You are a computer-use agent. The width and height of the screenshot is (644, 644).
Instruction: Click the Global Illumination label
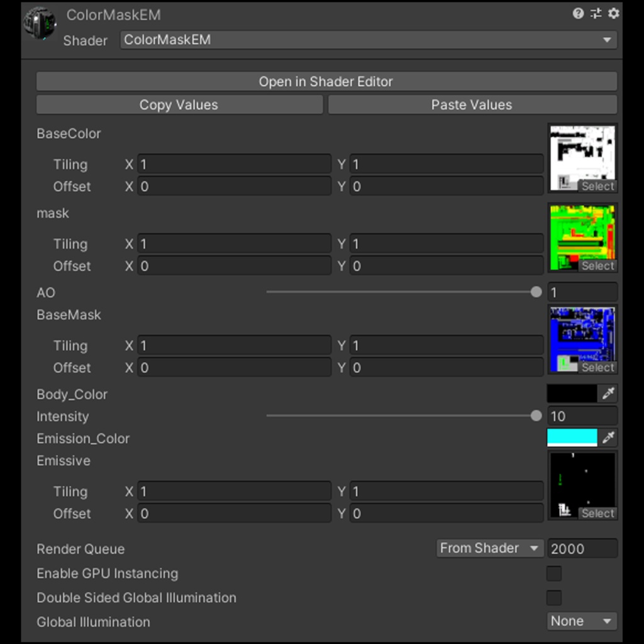click(x=93, y=622)
